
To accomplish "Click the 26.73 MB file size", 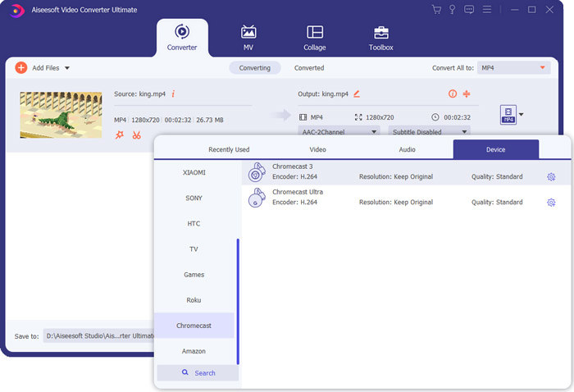I will 210,120.
